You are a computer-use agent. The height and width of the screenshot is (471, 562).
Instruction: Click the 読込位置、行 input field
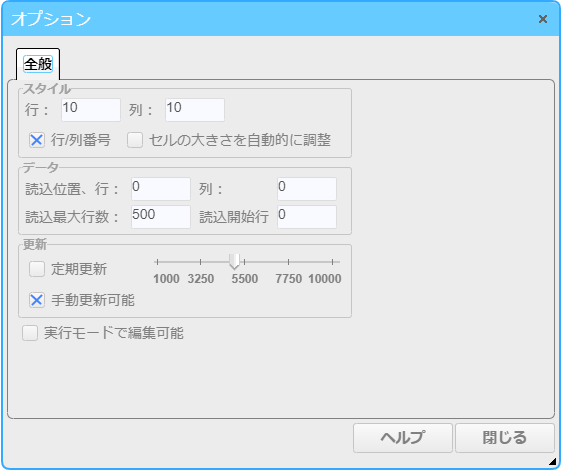pos(161,189)
